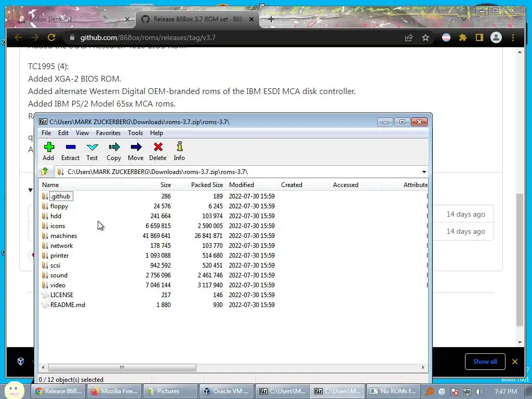The image size is (532, 399).
Task: Open a new Chrome tab
Action: point(271,19)
